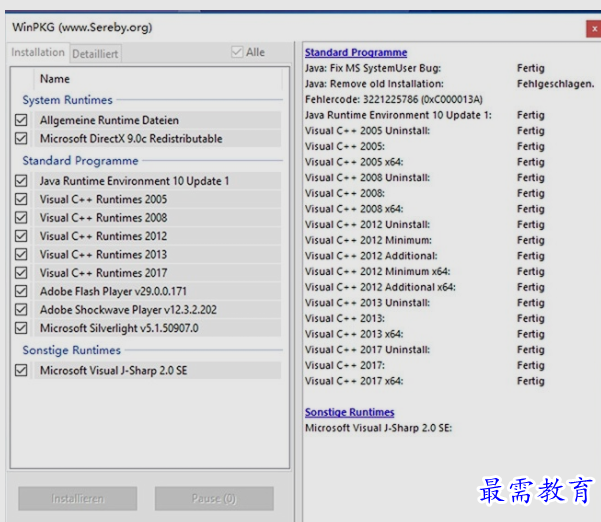Select the Visual C++ Runtimes 2012 row
This screenshot has height=522, width=601.
click(158, 236)
